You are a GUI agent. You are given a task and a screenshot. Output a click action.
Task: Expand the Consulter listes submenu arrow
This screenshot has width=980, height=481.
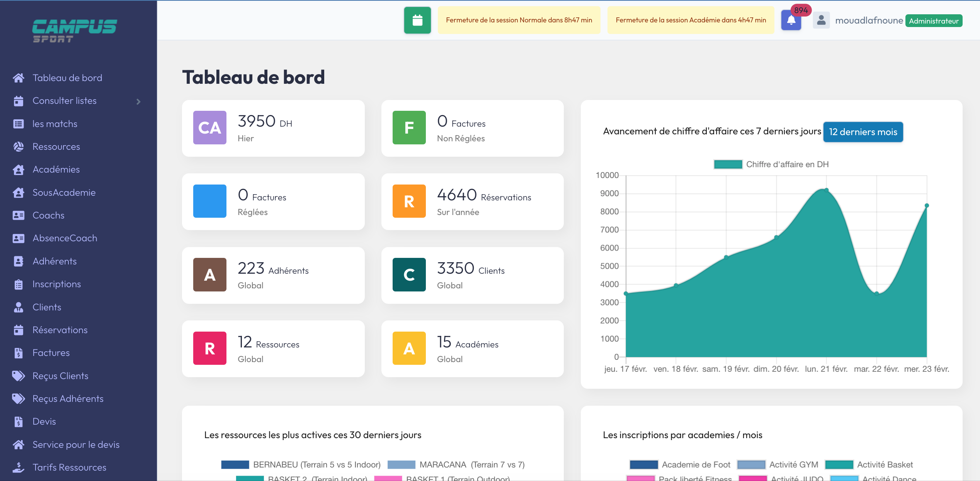(x=138, y=101)
